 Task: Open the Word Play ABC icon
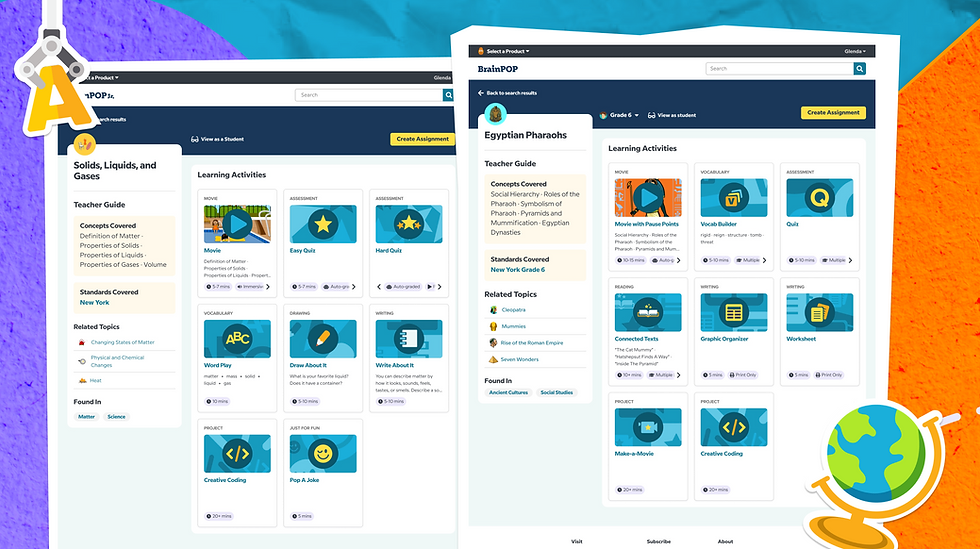[x=237, y=339]
